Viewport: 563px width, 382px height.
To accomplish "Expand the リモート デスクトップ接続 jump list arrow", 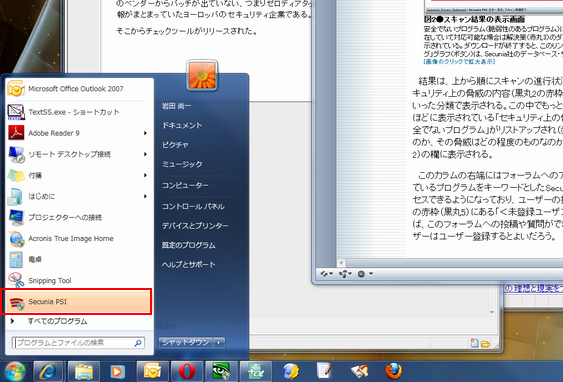I will coord(145,154).
